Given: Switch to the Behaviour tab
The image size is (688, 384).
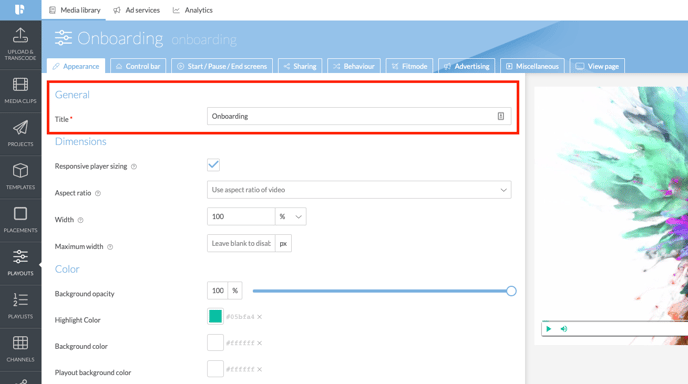Looking at the screenshot, I should click(x=354, y=66).
